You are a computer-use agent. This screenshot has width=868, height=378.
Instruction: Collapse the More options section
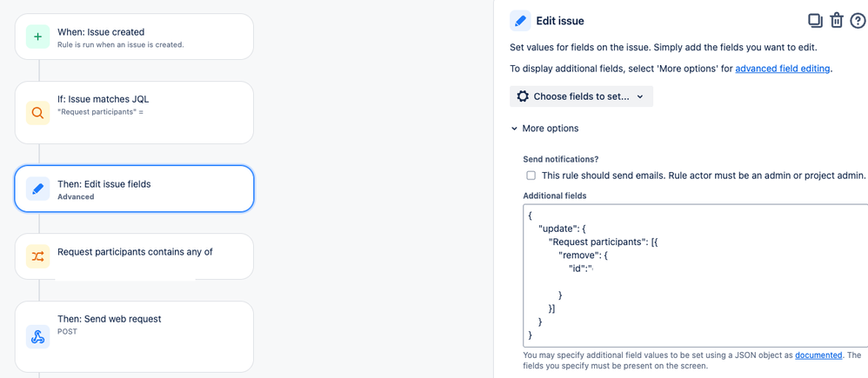pos(544,129)
